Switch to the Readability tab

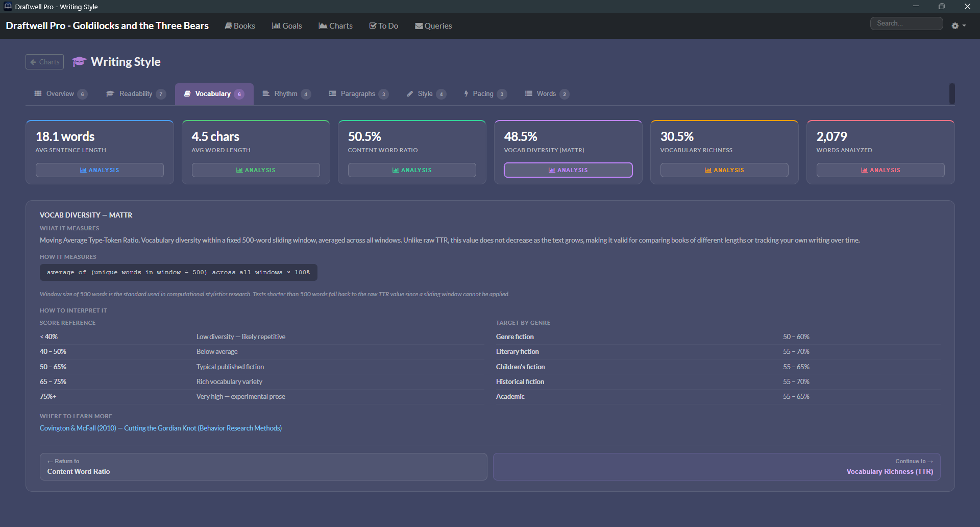click(136, 94)
